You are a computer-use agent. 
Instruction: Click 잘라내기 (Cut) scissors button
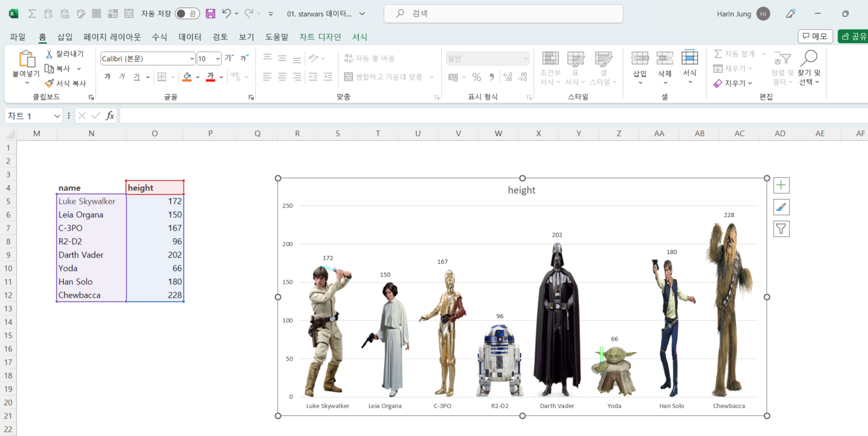tap(65, 54)
